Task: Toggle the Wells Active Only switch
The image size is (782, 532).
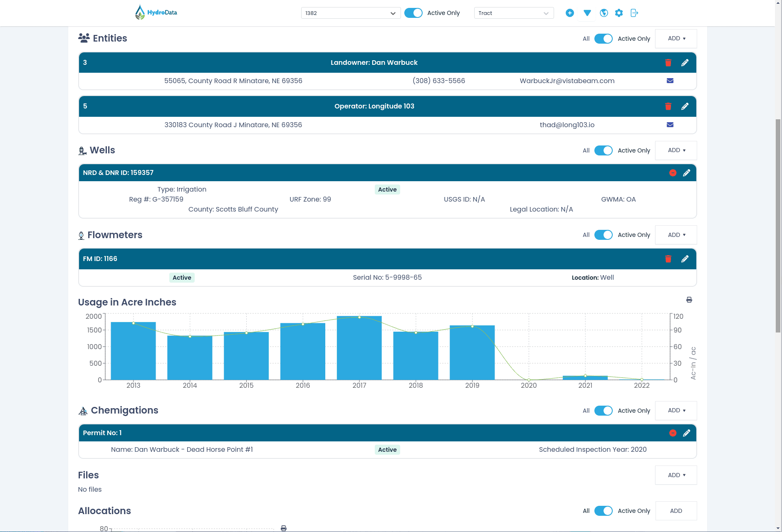Action: 603,150
